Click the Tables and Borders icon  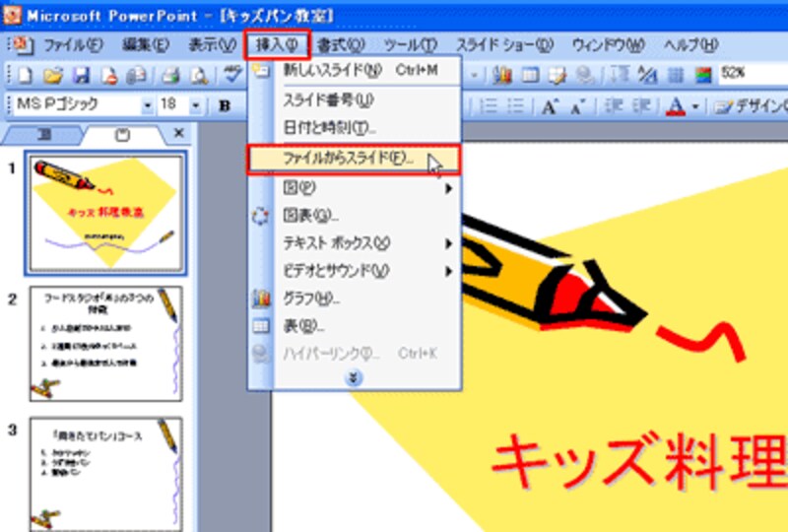pyautogui.click(x=557, y=76)
